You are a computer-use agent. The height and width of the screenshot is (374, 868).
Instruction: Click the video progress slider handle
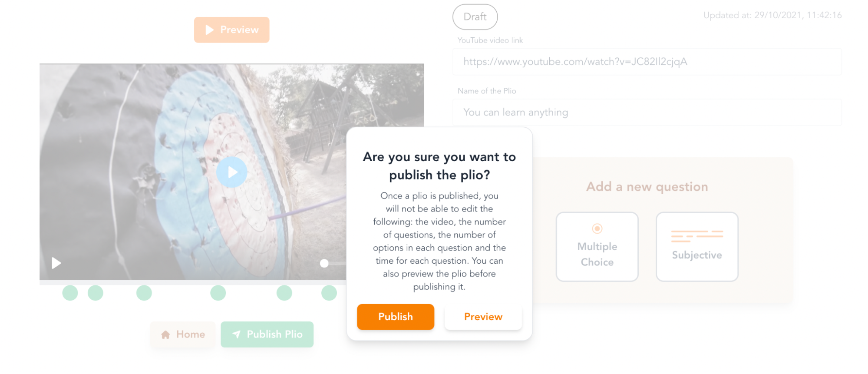pos(324,263)
